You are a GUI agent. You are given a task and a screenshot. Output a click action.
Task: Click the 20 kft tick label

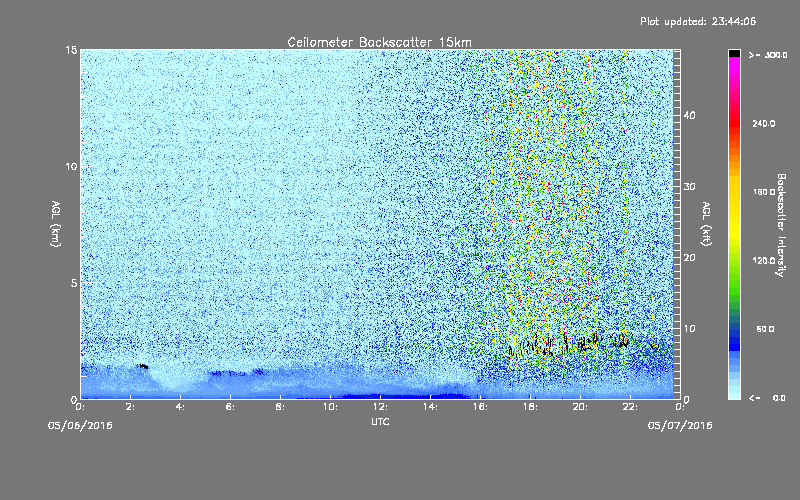pyautogui.click(x=689, y=258)
